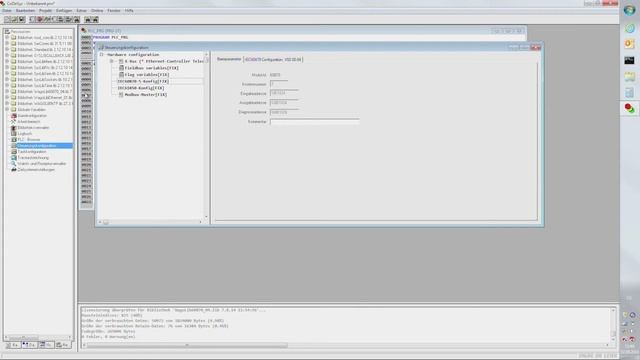640x360 pixels.
Task: Click the CoDeSys taskbar icon
Action: (629, 108)
